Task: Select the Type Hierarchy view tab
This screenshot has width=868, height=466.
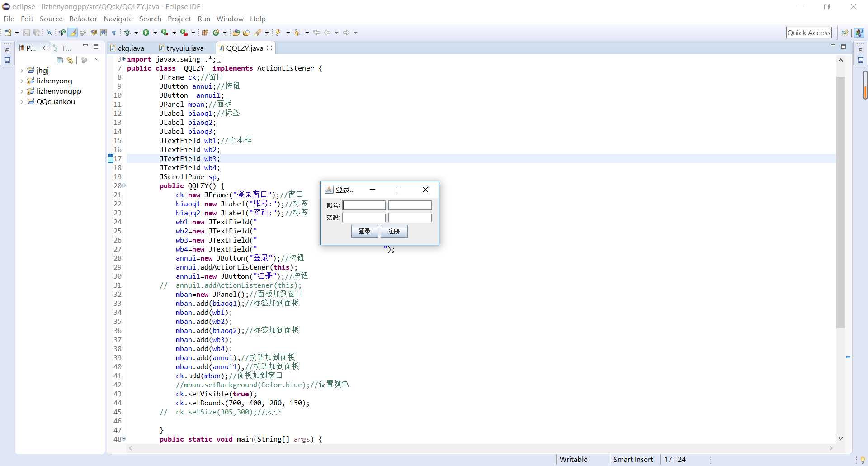Action: (x=62, y=48)
